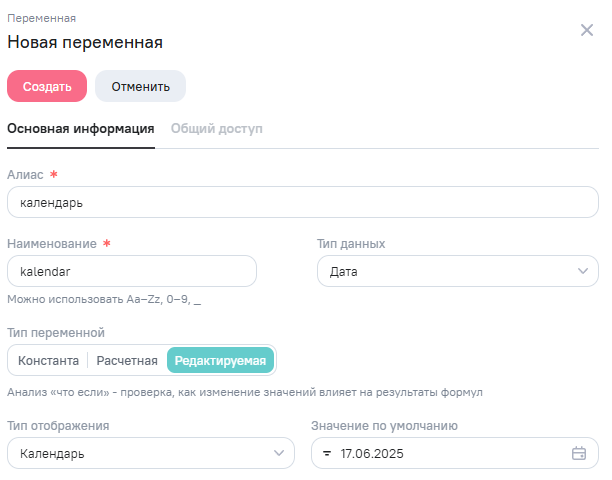Choose the Редактируемая variable type
The height and width of the screenshot is (480, 612).
pyautogui.click(x=220, y=360)
